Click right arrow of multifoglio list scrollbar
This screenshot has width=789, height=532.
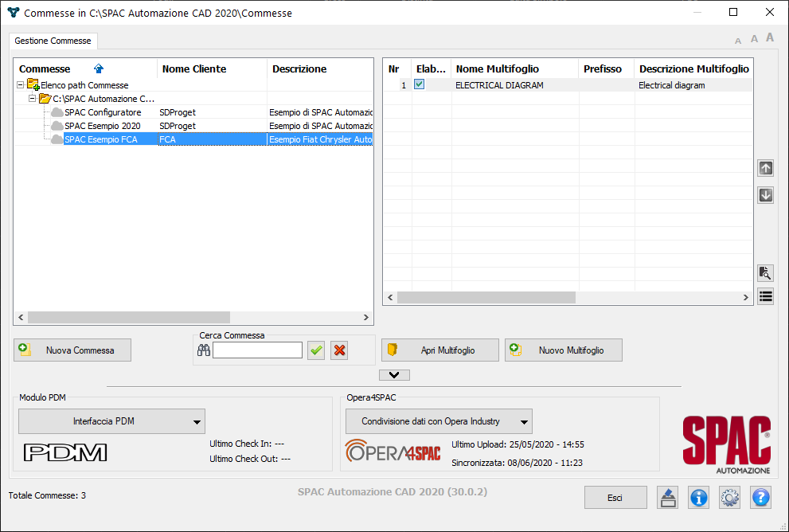pyautogui.click(x=746, y=297)
